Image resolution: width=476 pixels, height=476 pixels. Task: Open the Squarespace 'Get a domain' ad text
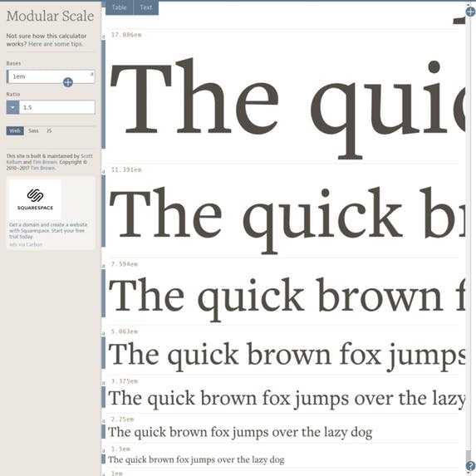click(x=48, y=231)
